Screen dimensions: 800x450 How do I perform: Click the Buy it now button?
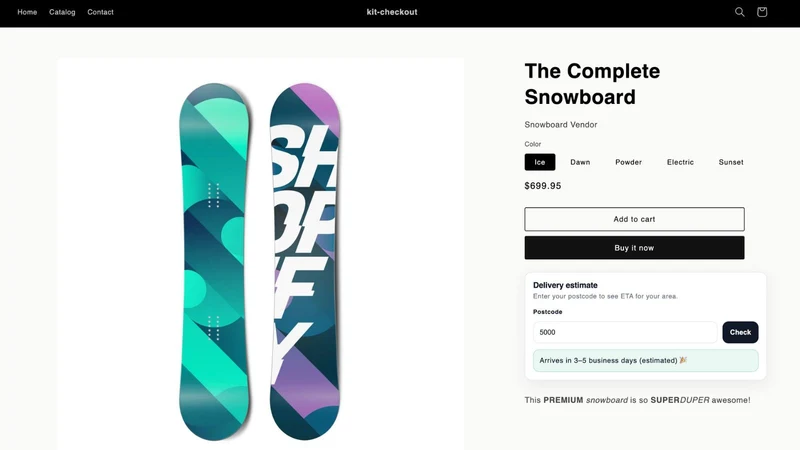click(634, 247)
